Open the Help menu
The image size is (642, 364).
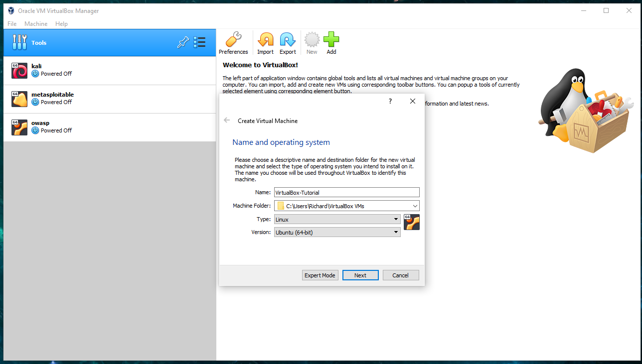[61, 24]
